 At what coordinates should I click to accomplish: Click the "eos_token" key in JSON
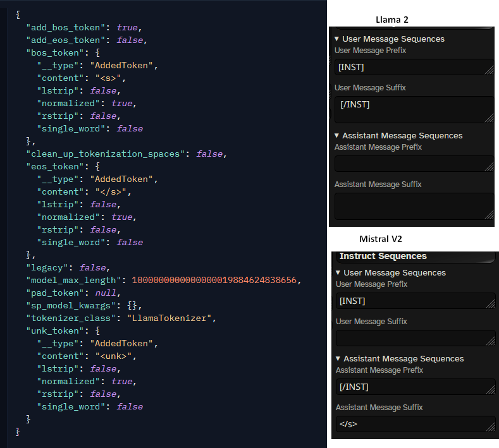coord(55,167)
